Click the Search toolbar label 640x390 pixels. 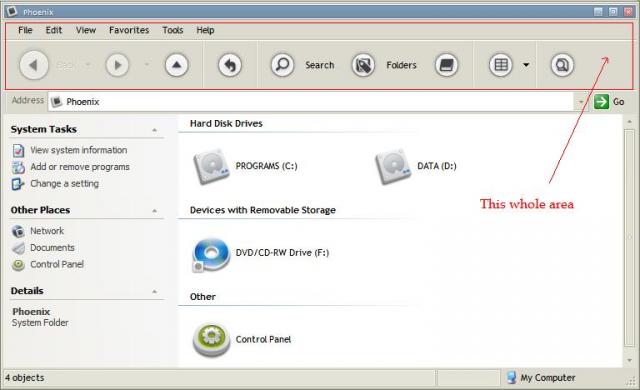click(320, 65)
